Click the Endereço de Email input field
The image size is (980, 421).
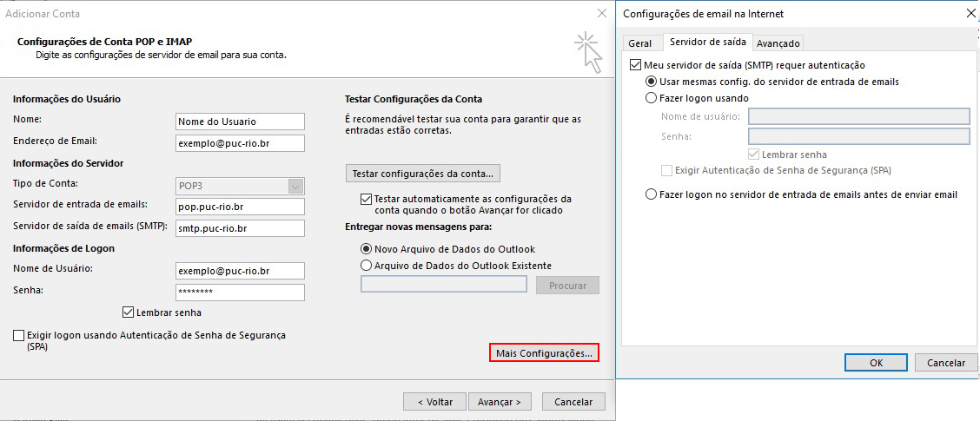point(240,143)
